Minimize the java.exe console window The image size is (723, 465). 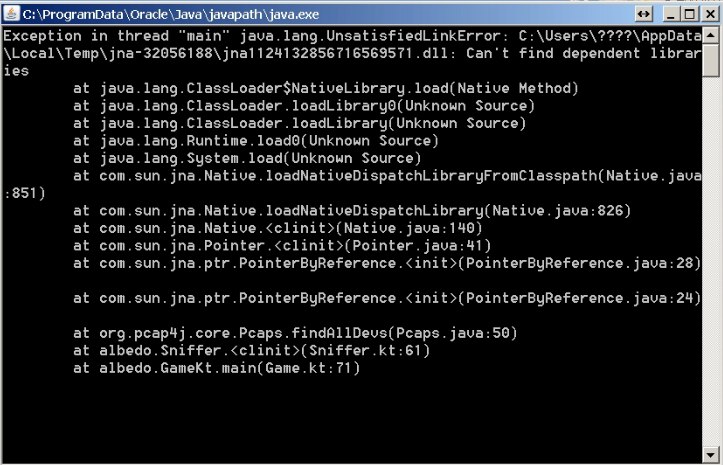[670, 14]
